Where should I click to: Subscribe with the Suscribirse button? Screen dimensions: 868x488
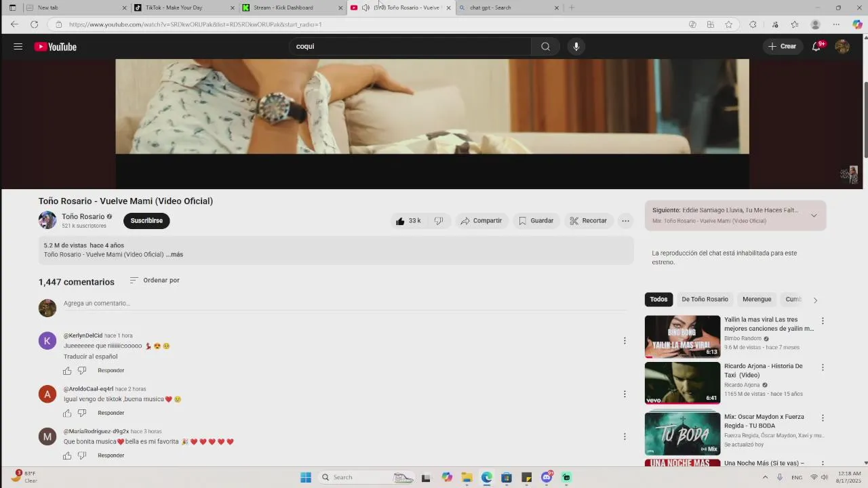(146, 221)
